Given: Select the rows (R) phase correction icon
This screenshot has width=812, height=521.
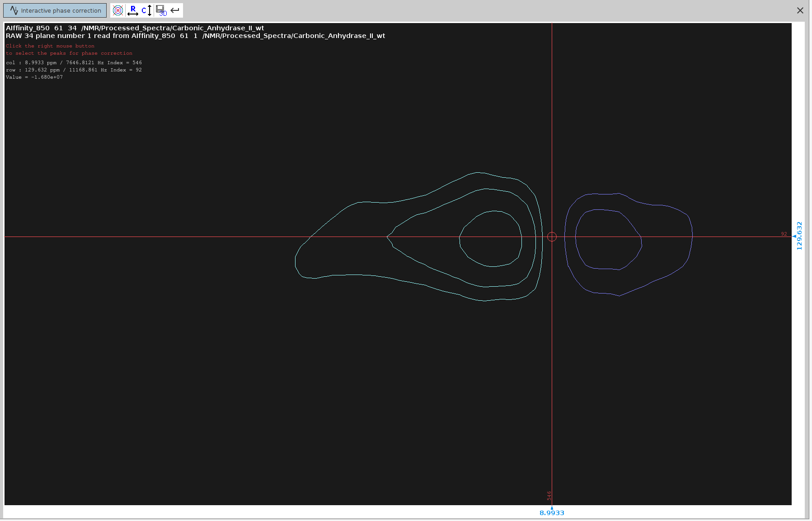Looking at the screenshot, I should (x=133, y=10).
